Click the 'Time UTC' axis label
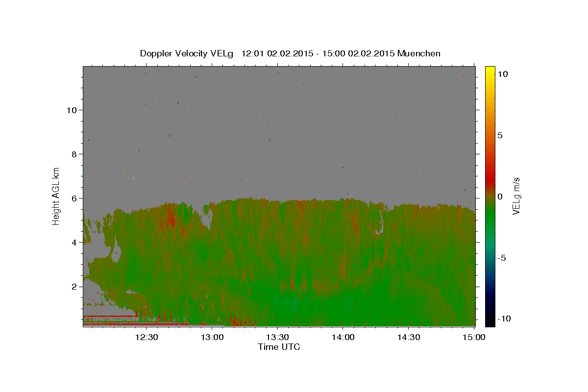 [279, 347]
